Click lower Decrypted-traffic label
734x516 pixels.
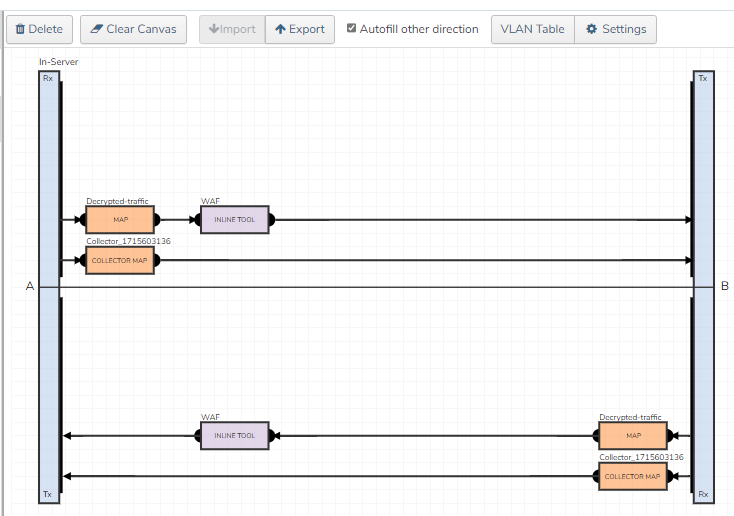630,417
